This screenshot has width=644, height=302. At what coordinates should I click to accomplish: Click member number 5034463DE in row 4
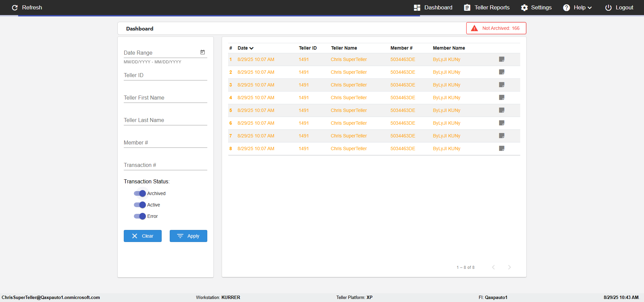pyautogui.click(x=403, y=98)
